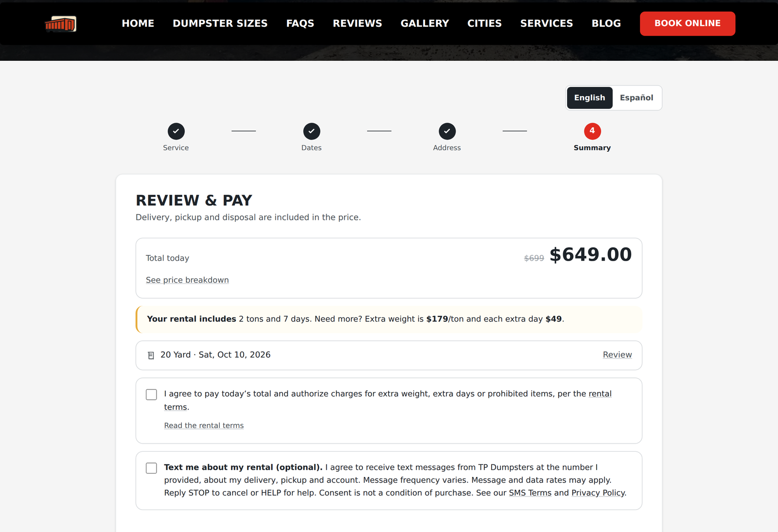
Task: Click Delivery, pickup and disposal subtitle
Action: [x=248, y=217]
